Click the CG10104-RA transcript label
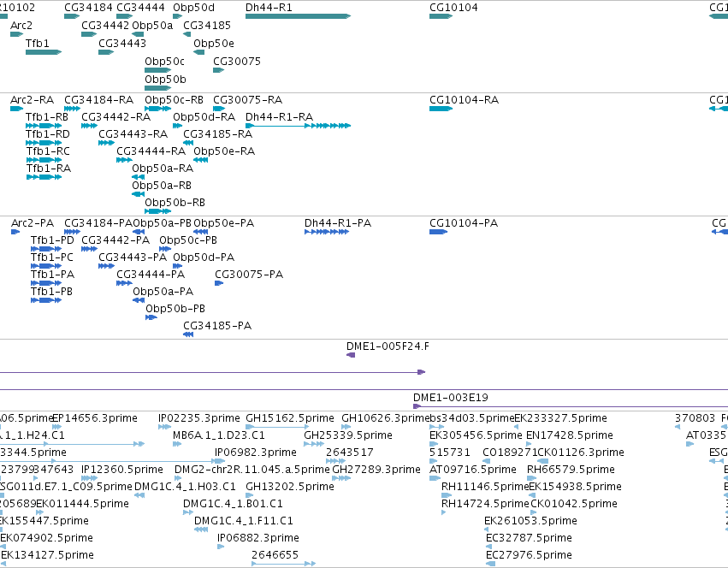The width and height of the screenshot is (728, 568). [x=464, y=100]
